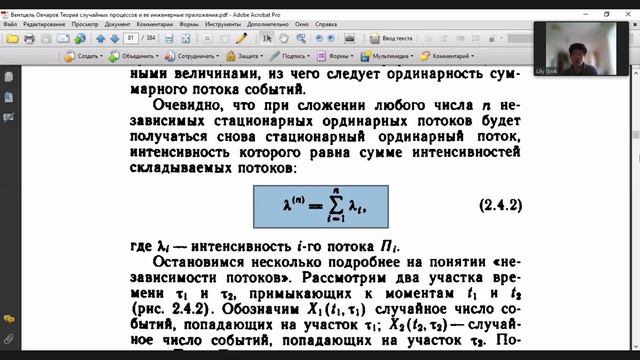Open the Комментарий toolbar dropdown
Screen dimensions: 640x360
point(447,56)
